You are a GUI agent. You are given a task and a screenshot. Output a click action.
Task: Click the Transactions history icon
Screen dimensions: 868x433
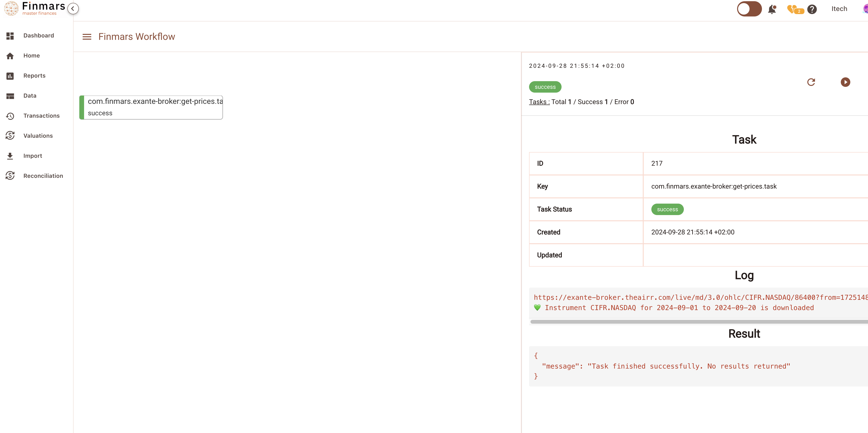point(10,116)
